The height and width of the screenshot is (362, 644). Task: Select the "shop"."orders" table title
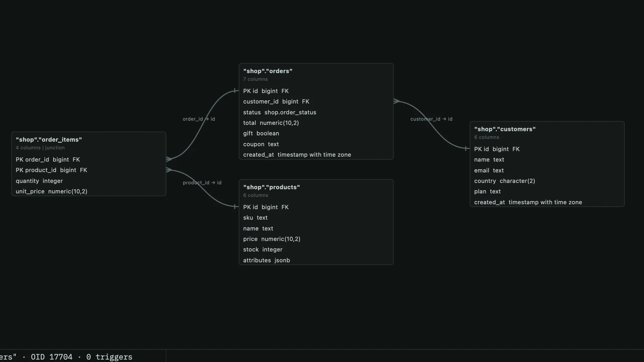coord(268,71)
